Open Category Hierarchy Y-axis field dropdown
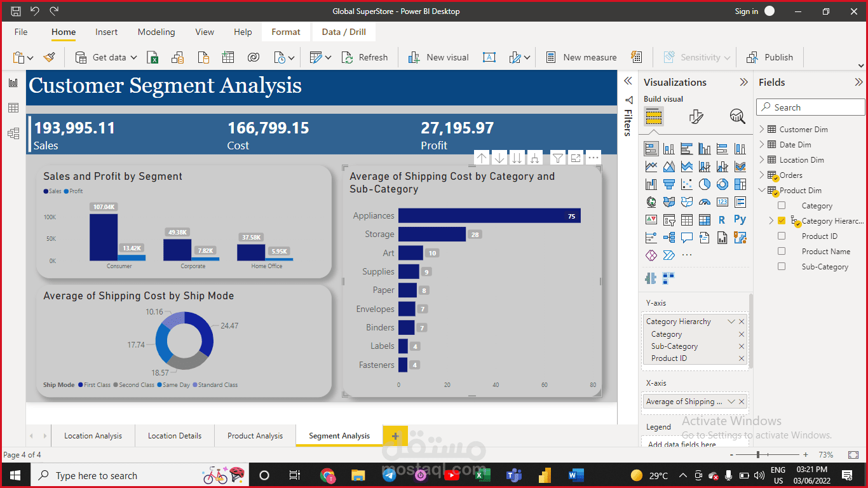868x488 pixels. pyautogui.click(x=731, y=322)
